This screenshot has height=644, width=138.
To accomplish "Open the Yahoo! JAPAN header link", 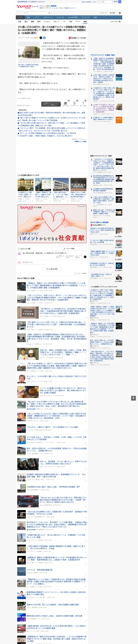I will click(86, 2).
